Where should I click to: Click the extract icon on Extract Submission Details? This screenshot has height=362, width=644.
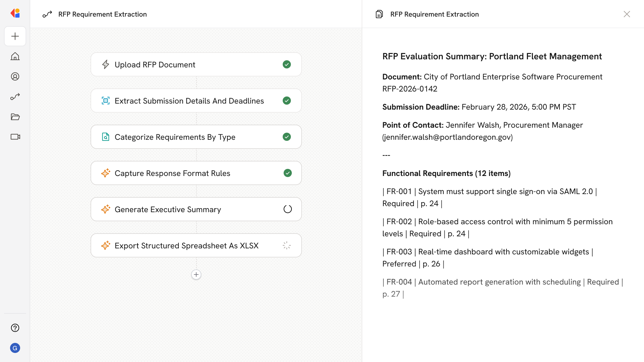(106, 101)
